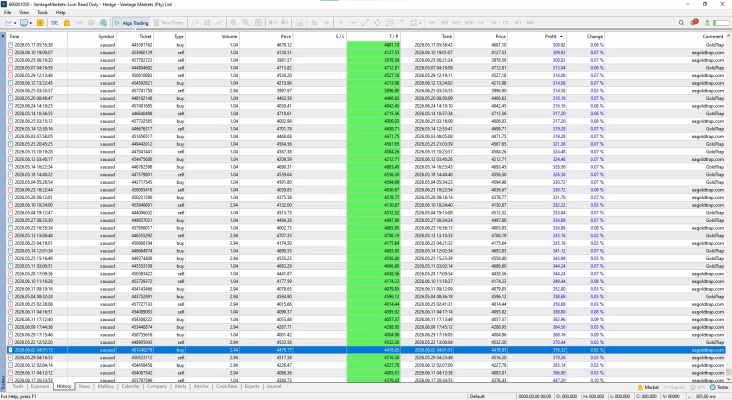732x400 pixels.
Task: Toggle the Algo Trading button
Action: (131, 22)
